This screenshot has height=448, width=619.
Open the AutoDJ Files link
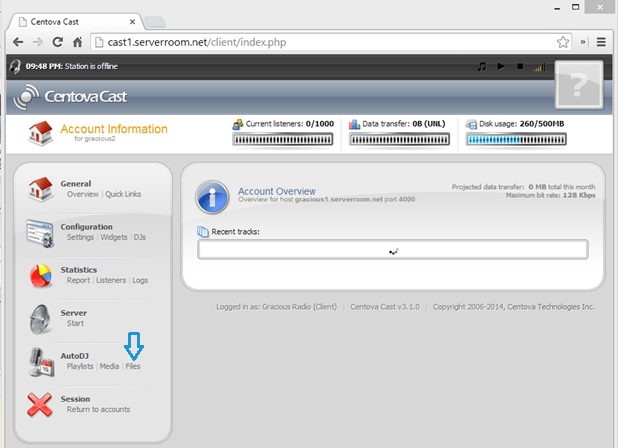[x=133, y=366]
